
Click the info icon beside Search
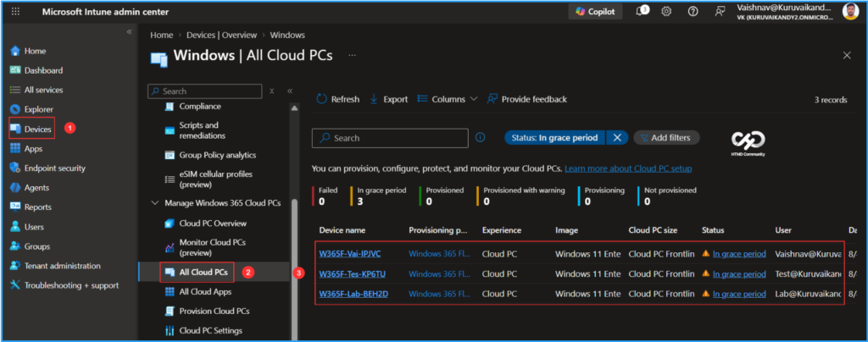pos(480,138)
